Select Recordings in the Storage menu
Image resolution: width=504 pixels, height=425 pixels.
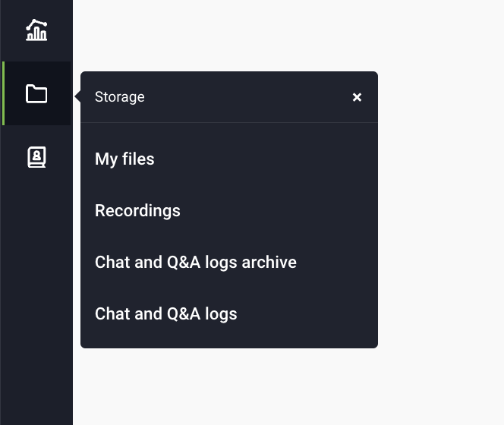tap(137, 211)
